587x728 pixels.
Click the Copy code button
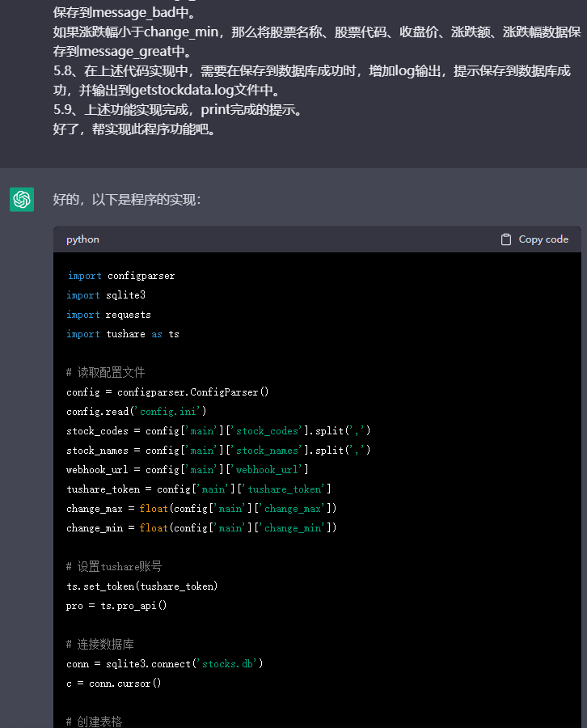coord(534,239)
